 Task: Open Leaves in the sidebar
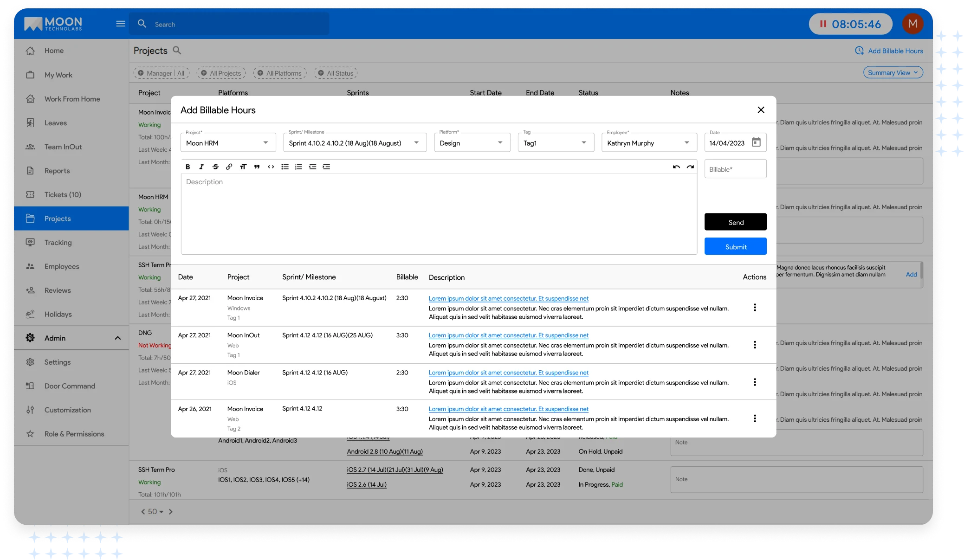pyautogui.click(x=71, y=123)
